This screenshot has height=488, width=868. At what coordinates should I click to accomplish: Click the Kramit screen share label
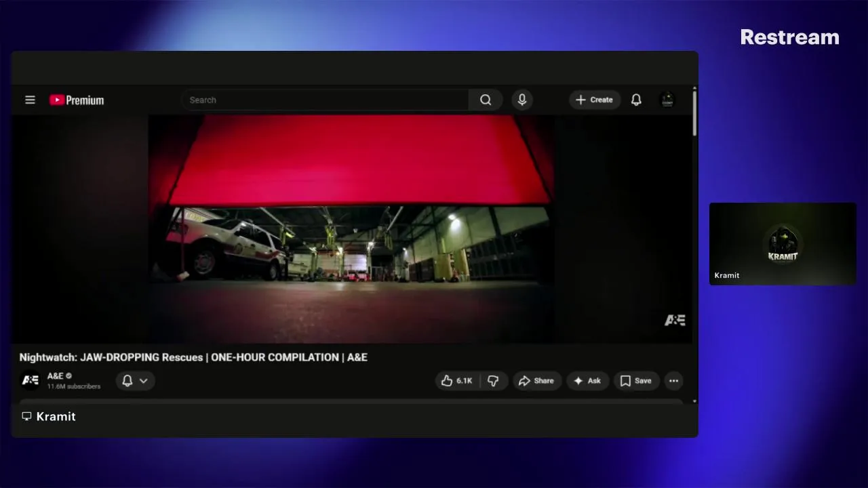pyautogui.click(x=49, y=416)
